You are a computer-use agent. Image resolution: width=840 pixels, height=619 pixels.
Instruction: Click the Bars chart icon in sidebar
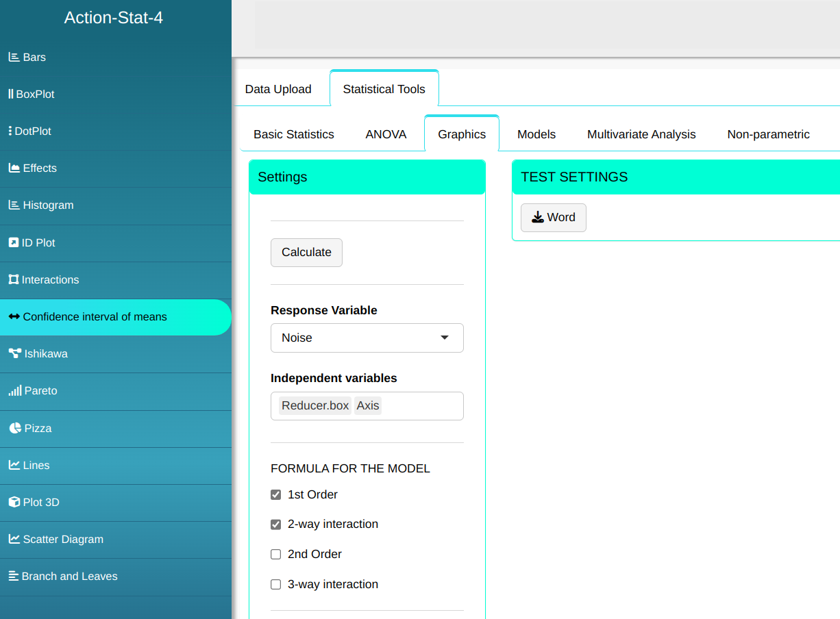click(14, 58)
